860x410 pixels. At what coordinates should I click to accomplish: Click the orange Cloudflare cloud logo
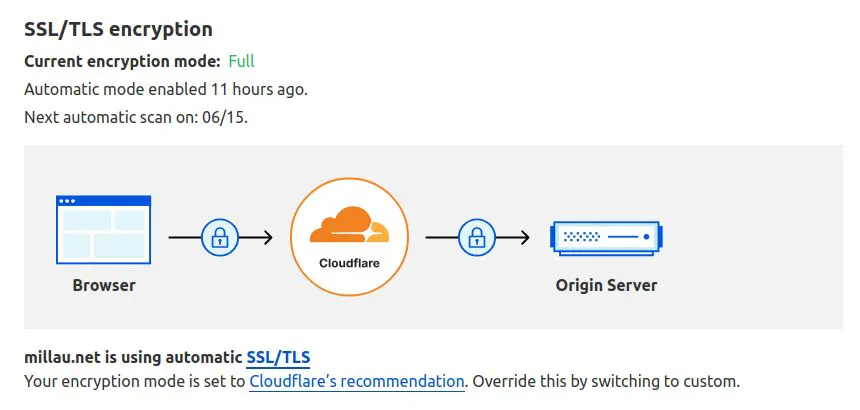349,226
